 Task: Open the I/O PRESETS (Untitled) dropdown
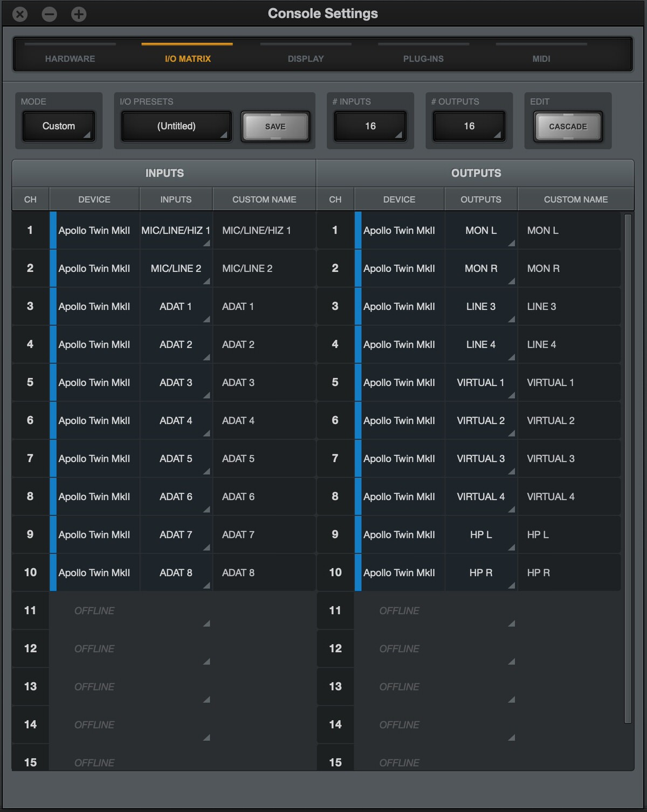(x=176, y=126)
